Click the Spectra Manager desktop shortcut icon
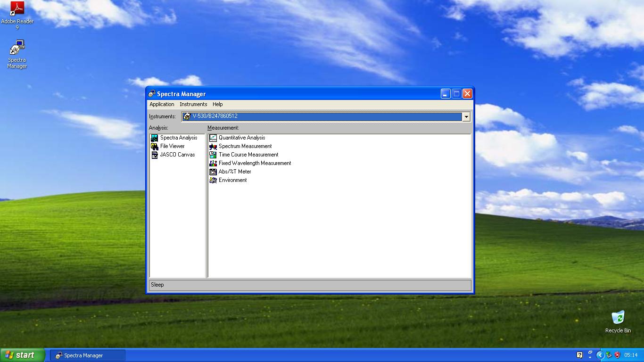Screen dimensions: 644x362 pos(17,48)
